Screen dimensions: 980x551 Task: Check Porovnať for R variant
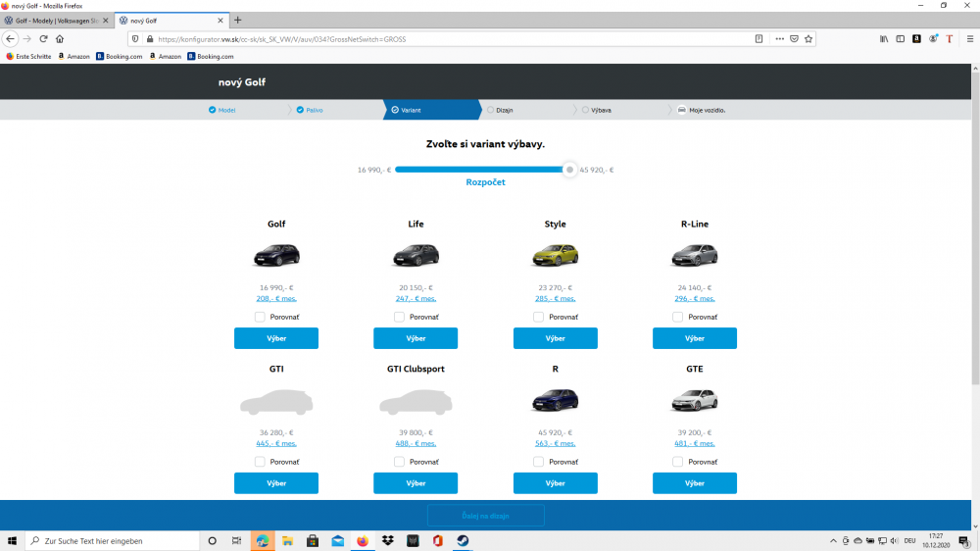pyautogui.click(x=538, y=462)
